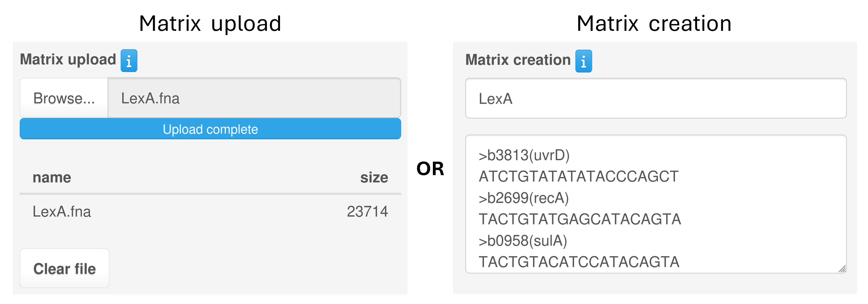Focus the LexA matrix name input
This screenshot has width=868, height=304.
pos(655,98)
